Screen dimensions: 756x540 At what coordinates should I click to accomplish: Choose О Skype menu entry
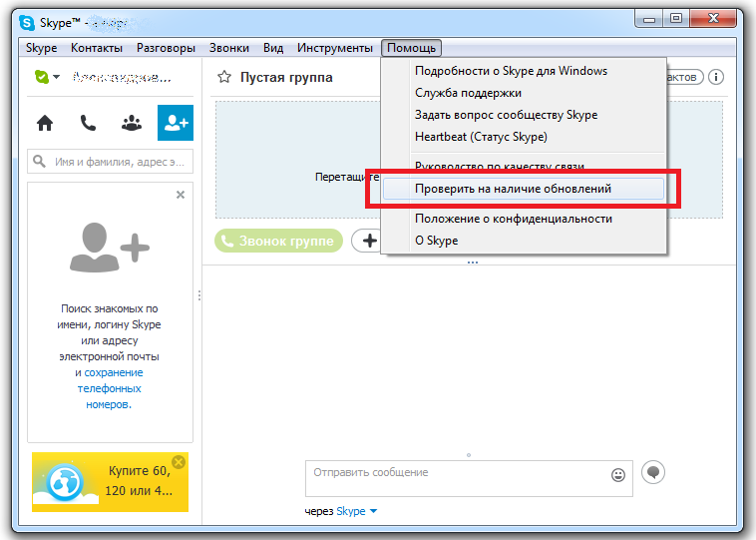[524, 241]
